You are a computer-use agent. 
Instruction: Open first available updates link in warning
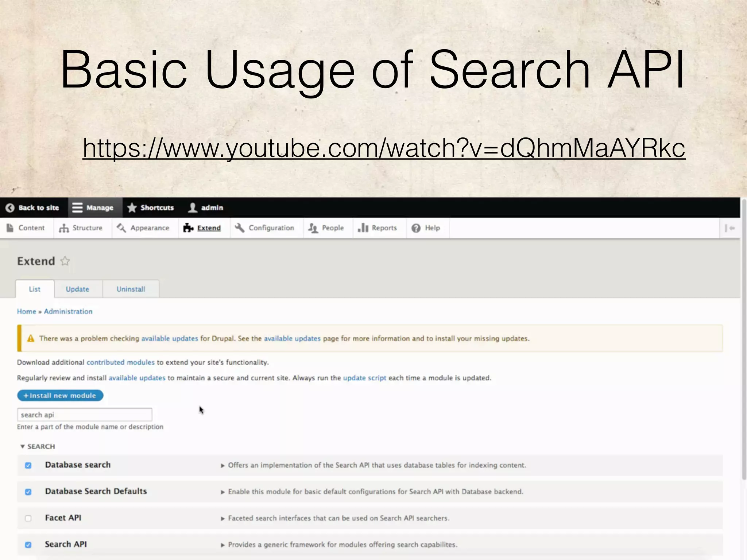click(170, 338)
